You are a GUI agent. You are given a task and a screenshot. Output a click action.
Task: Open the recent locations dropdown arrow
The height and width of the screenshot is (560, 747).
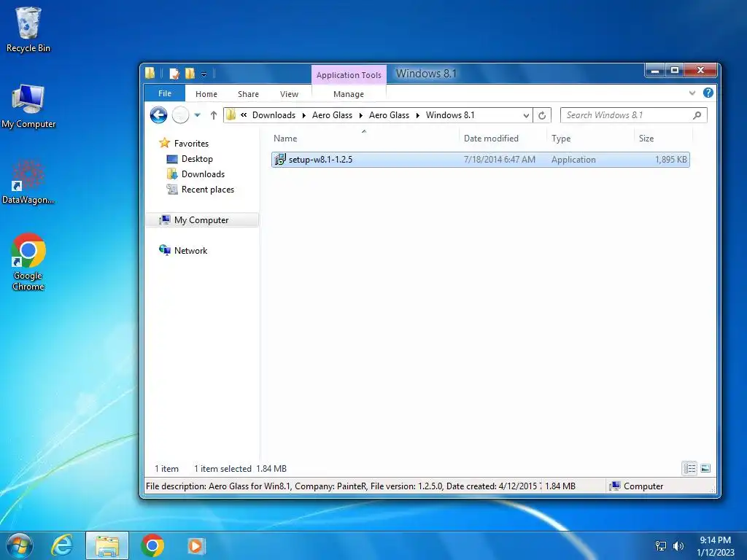pyautogui.click(x=197, y=115)
